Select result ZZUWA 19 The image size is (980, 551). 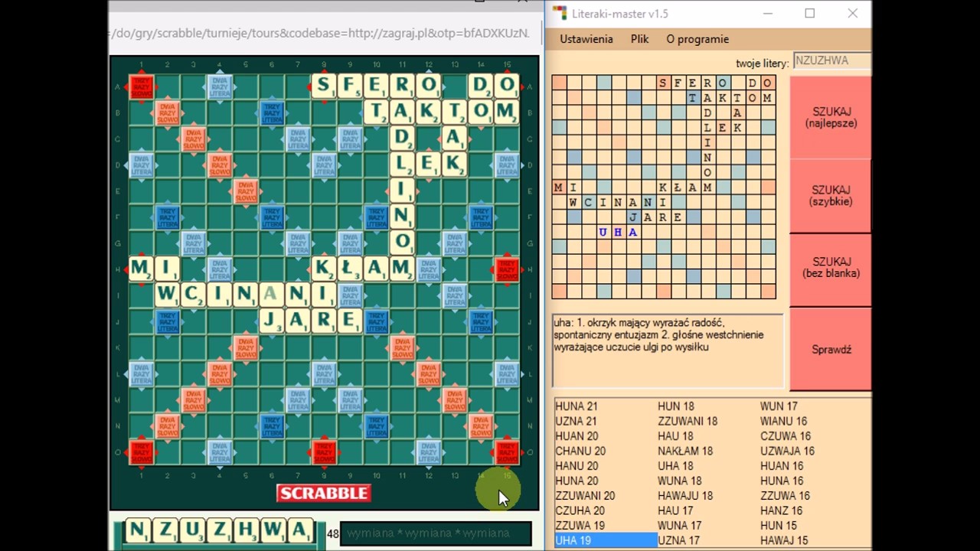coord(580,525)
